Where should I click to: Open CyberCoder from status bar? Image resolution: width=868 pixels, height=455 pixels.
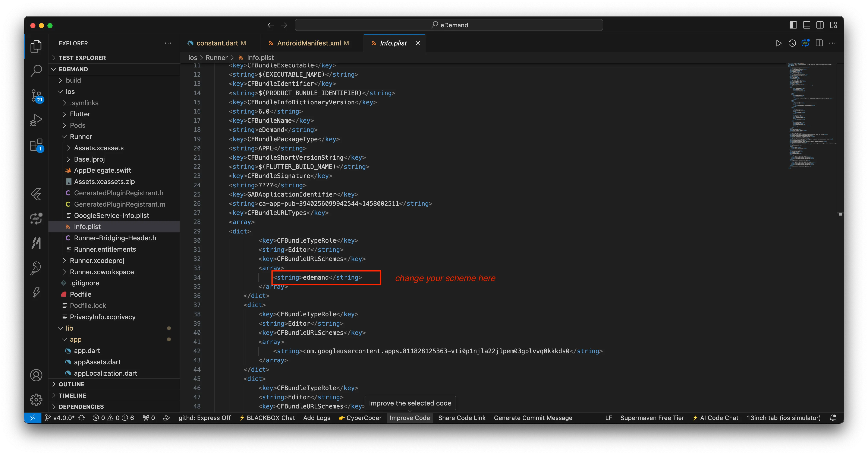(x=360, y=418)
